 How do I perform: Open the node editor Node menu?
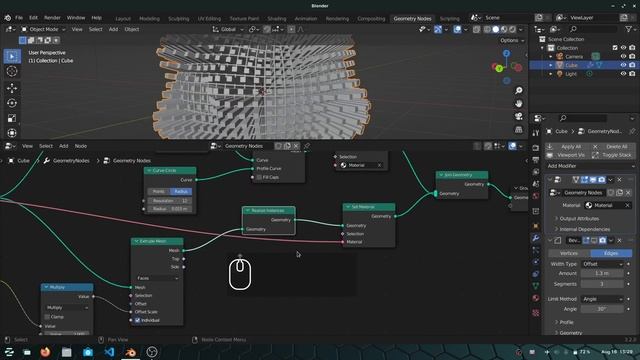pos(81,146)
